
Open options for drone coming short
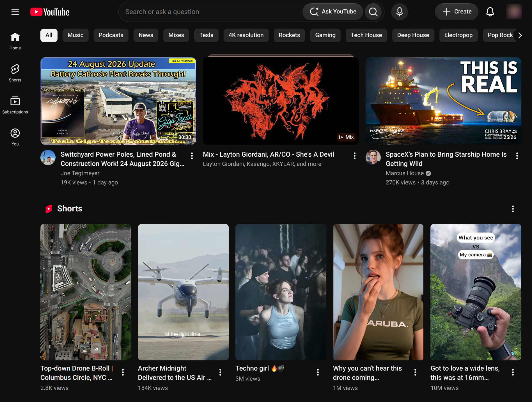[x=415, y=372]
